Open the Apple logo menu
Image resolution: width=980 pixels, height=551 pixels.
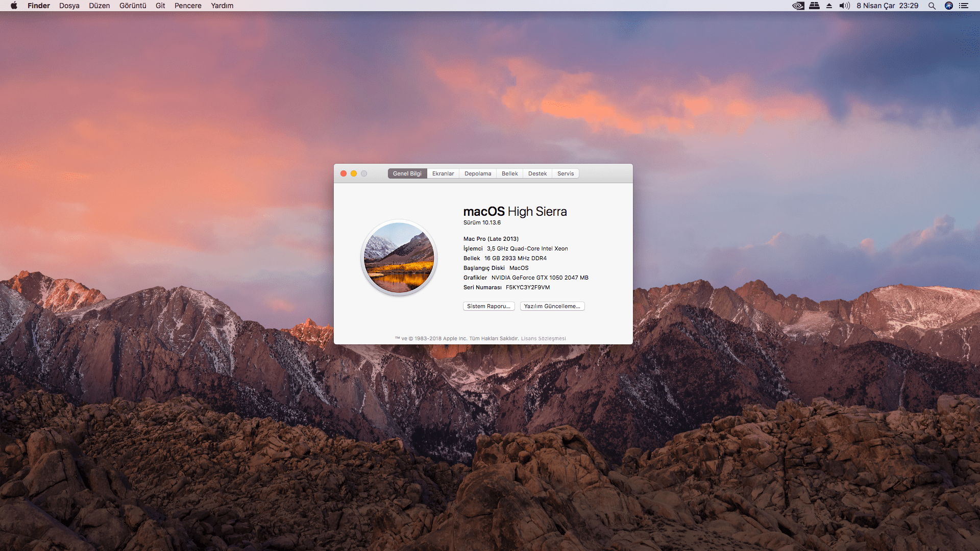click(14, 6)
